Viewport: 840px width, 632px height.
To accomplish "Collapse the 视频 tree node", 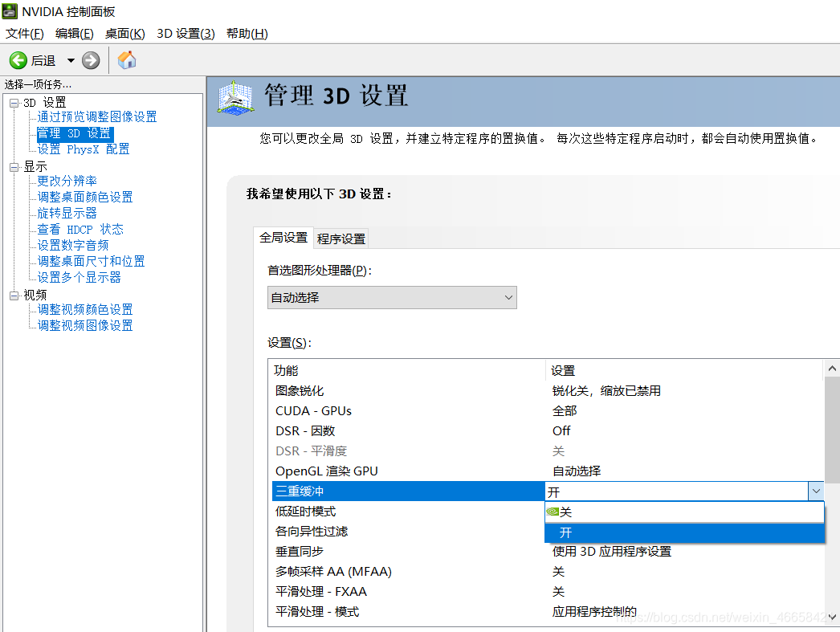I will coord(14,295).
